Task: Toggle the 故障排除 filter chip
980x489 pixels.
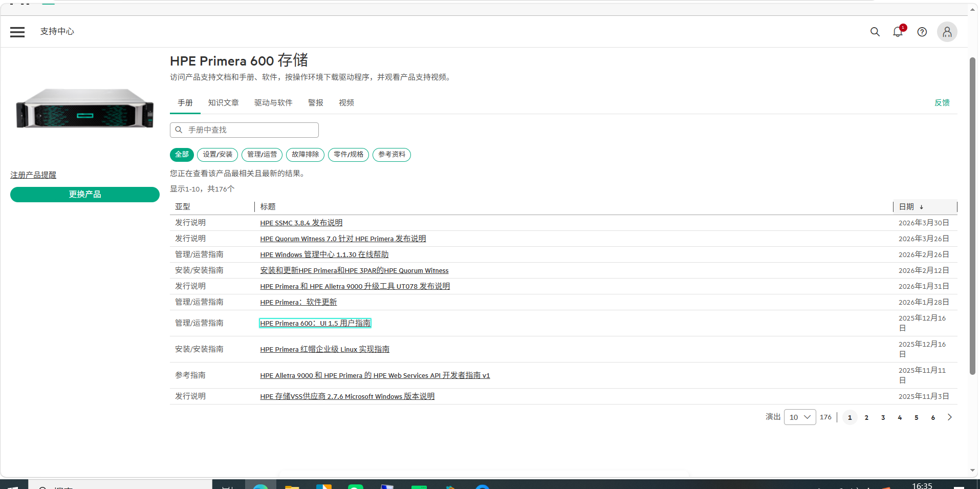Action: coord(305,155)
